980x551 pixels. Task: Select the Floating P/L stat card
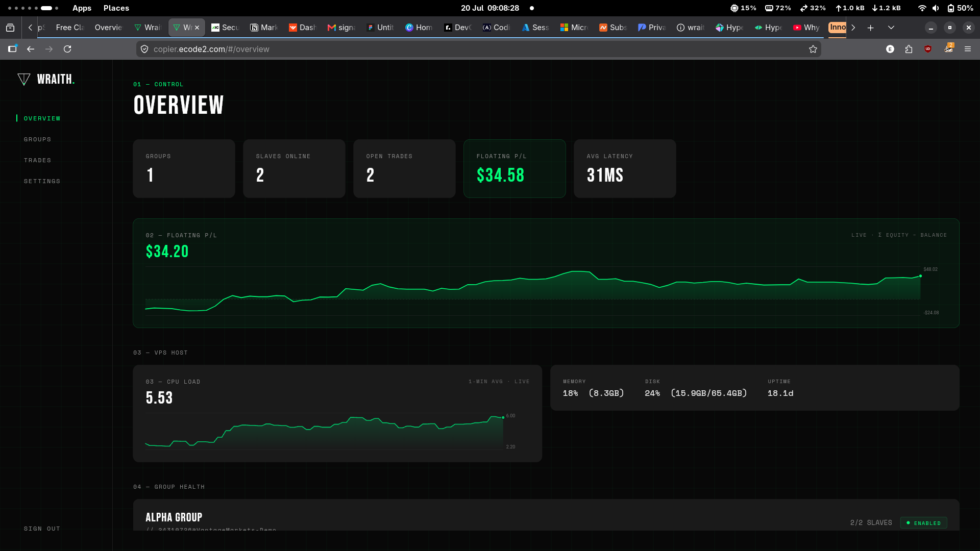(x=514, y=168)
